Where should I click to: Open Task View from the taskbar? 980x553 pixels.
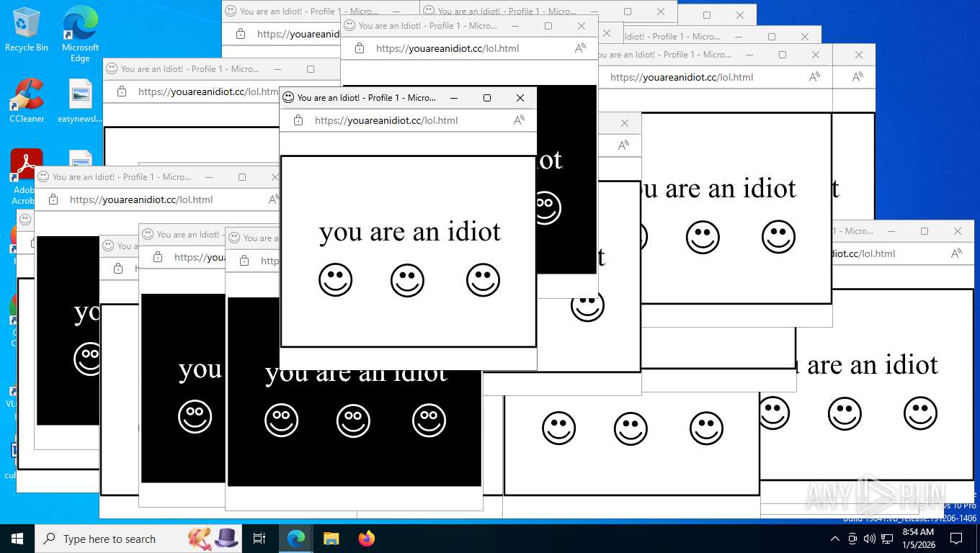click(x=259, y=539)
